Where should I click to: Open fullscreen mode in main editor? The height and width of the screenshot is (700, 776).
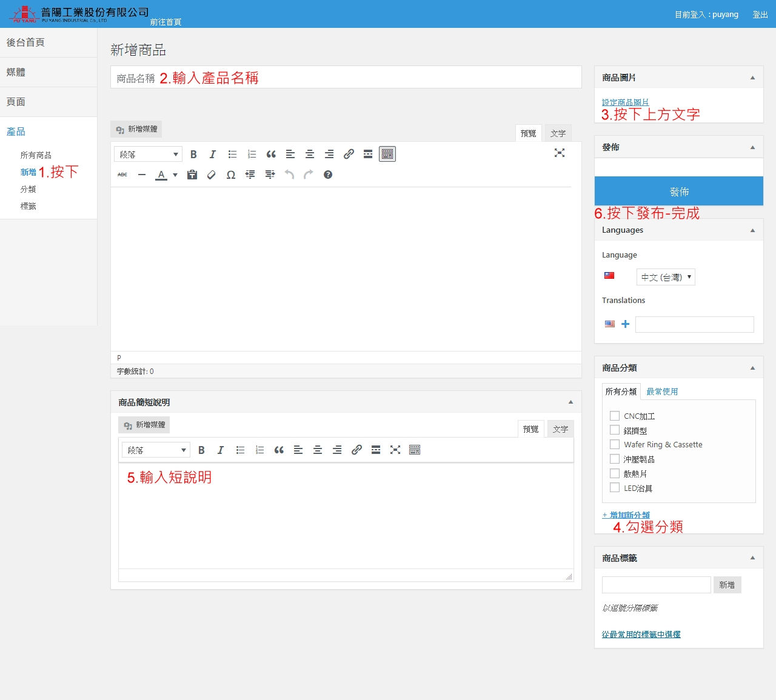click(x=560, y=153)
